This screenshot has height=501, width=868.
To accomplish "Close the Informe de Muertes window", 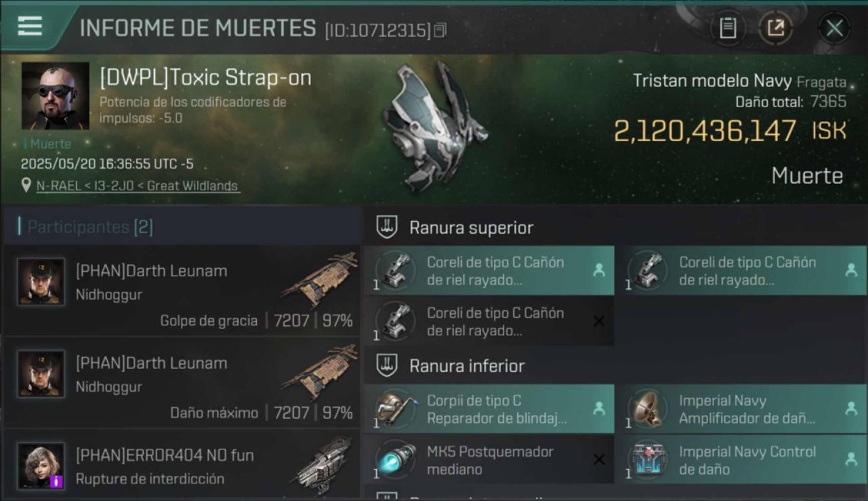I will (834, 28).
